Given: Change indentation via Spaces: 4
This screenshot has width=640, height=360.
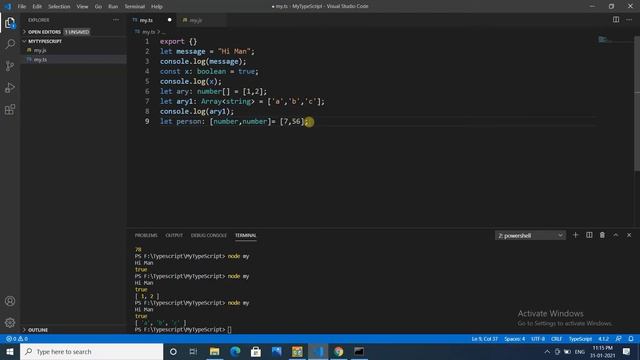Looking at the screenshot, I should coord(515,339).
